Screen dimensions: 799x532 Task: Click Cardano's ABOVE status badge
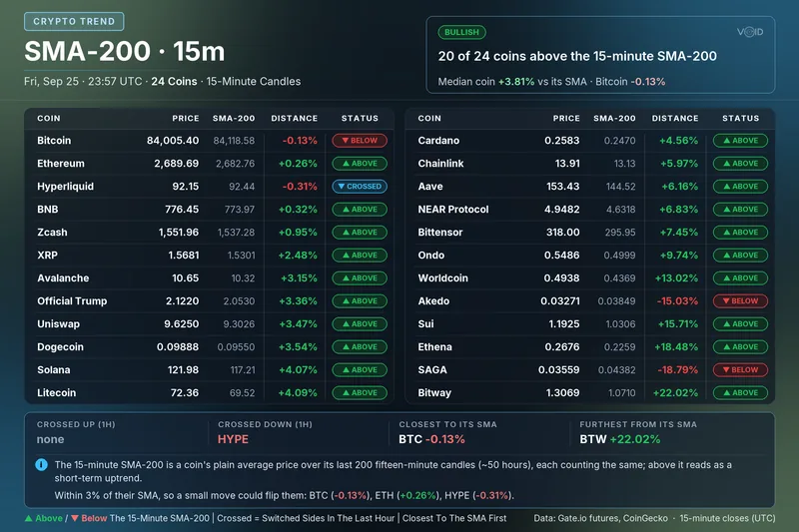[740, 141]
